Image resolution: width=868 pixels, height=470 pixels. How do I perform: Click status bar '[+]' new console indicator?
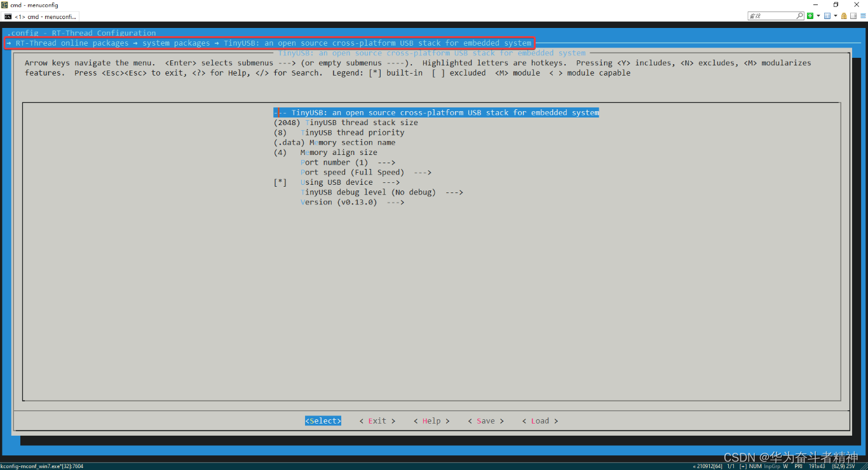(743, 466)
